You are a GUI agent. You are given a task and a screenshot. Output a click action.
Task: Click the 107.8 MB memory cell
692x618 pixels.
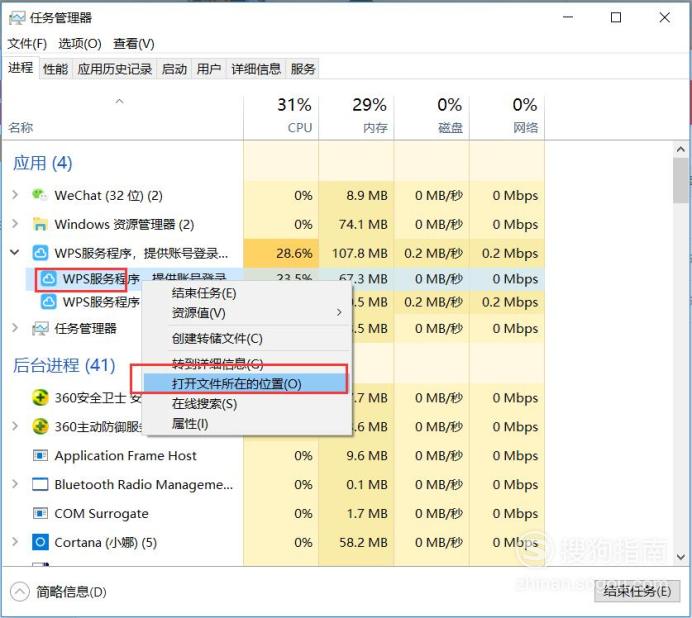tap(357, 253)
